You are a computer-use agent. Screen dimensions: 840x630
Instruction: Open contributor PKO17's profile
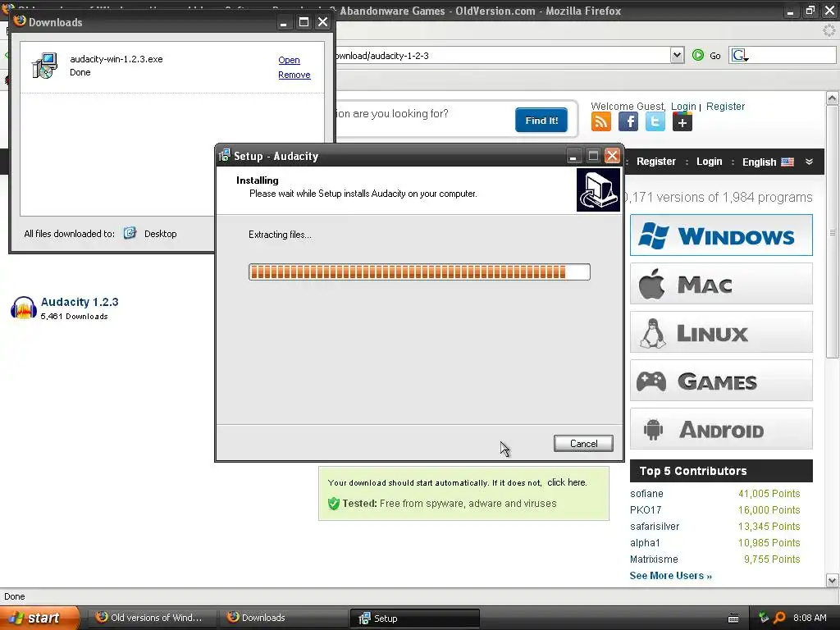[x=646, y=510]
